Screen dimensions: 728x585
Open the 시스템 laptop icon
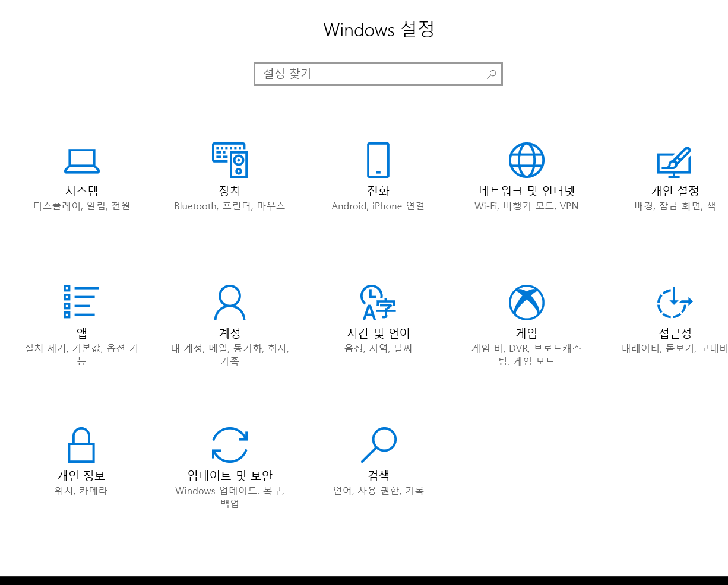click(81, 161)
